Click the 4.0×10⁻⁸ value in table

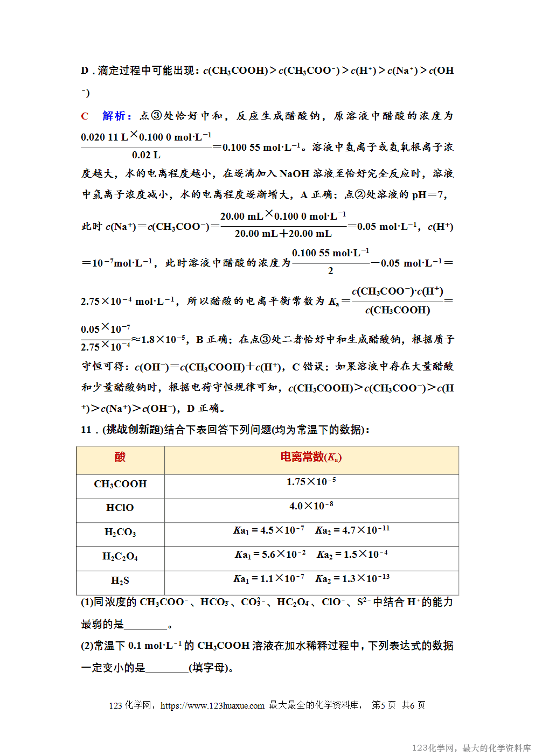point(311,506)
